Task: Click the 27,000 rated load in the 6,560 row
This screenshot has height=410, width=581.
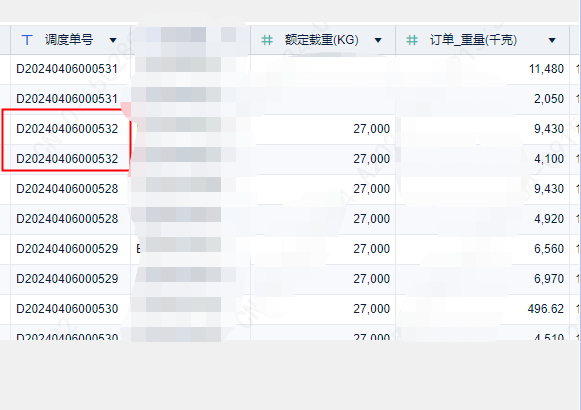Action: click(372, 249)
